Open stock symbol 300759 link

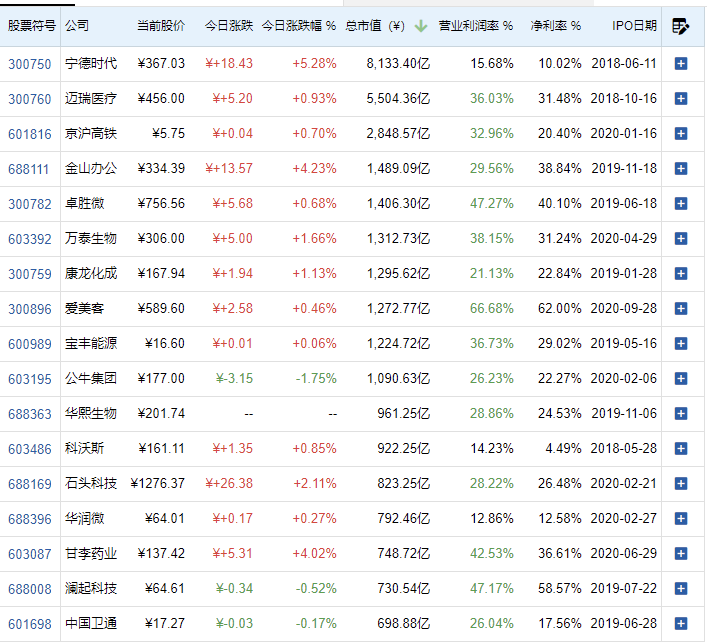point(30,274)
